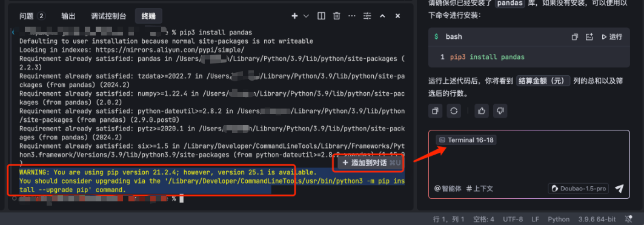Image resolution: width=644 pixels, height=225 pixels.
Task: Insert bash code into terminal icon
Action: [x=589, y=36]
